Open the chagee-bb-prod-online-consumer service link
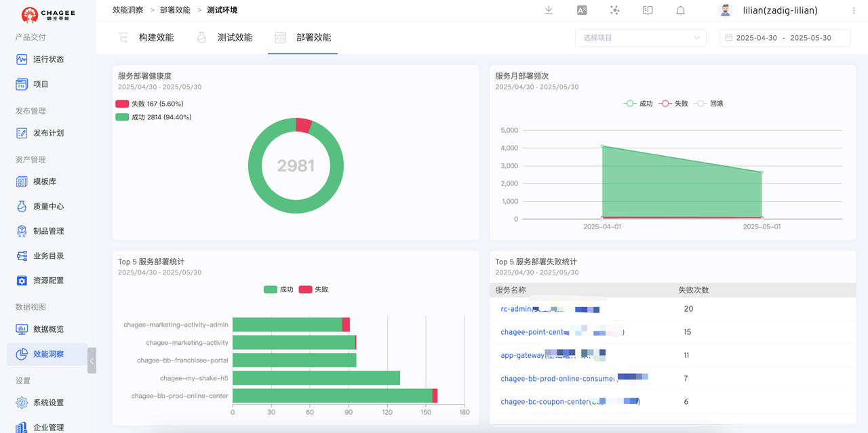The width and height of the screenshot is (868, 433). (x=557, y=378)
